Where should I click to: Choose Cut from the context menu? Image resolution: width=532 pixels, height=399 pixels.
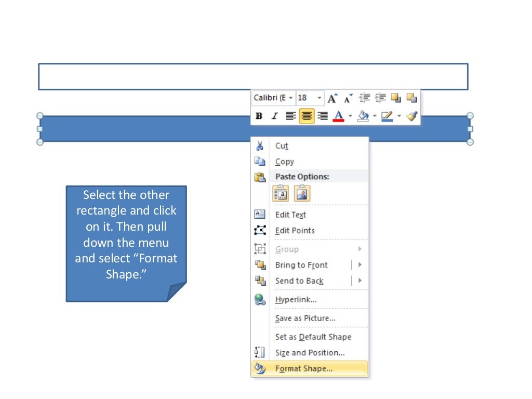282,146
